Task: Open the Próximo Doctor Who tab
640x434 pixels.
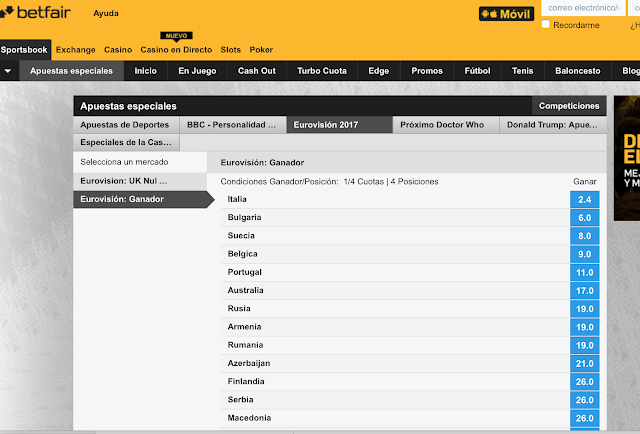Action: pyautogui.click(x=441, y=125)
